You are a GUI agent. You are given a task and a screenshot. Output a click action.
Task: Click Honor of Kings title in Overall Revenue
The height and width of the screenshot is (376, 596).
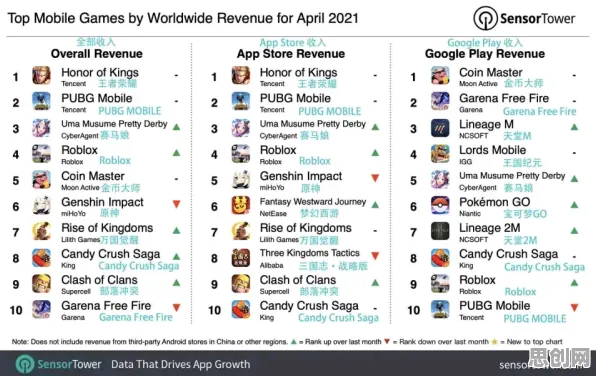(x=100, y=72)
